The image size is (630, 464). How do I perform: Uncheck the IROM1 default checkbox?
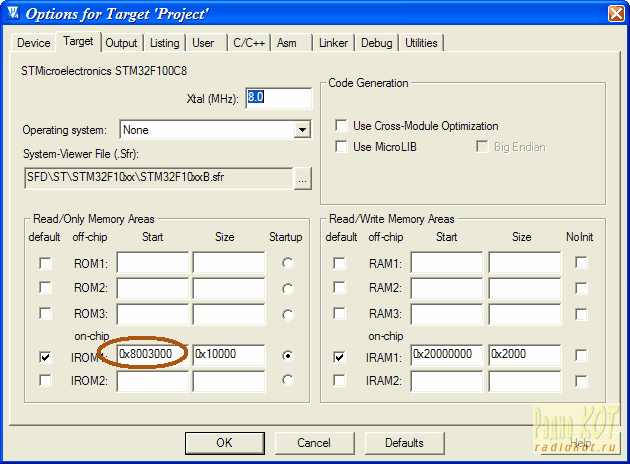pos(46,355)
